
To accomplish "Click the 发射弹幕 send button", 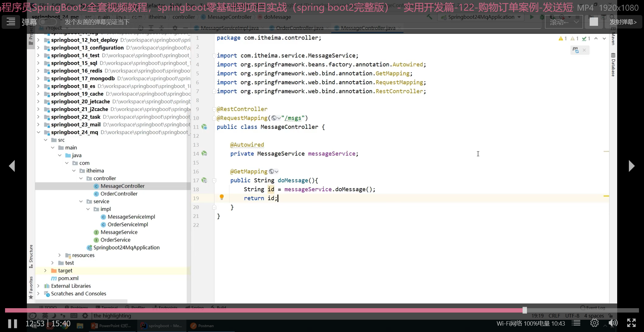I will [x=623, y=22].
